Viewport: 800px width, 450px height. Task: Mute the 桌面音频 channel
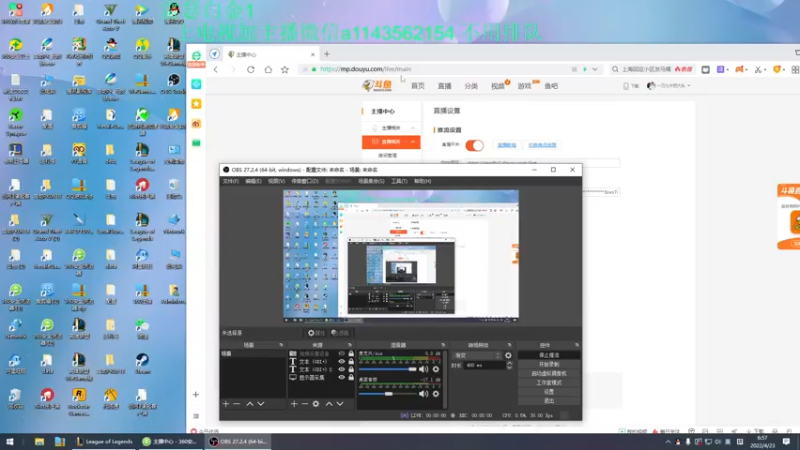tap(423, 393)
